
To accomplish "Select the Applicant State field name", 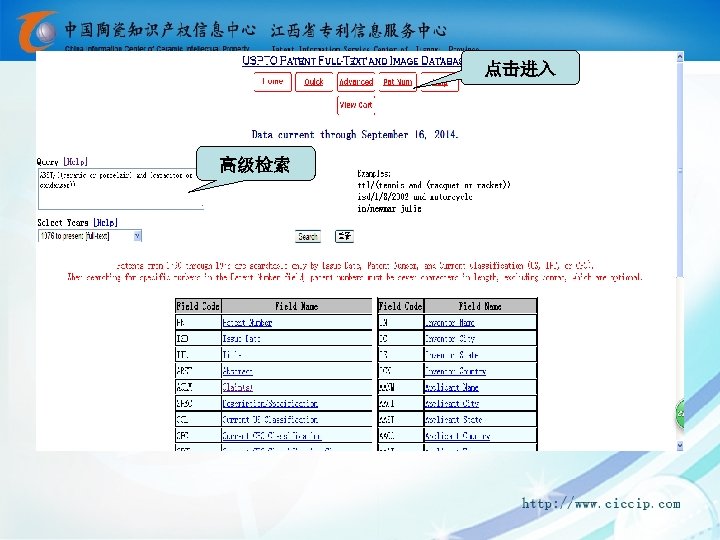I will pos(454,419).
